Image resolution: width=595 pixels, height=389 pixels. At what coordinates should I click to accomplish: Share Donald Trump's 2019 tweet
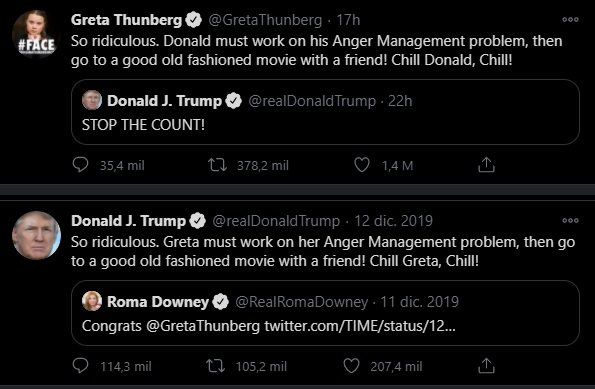click(486, 366)
